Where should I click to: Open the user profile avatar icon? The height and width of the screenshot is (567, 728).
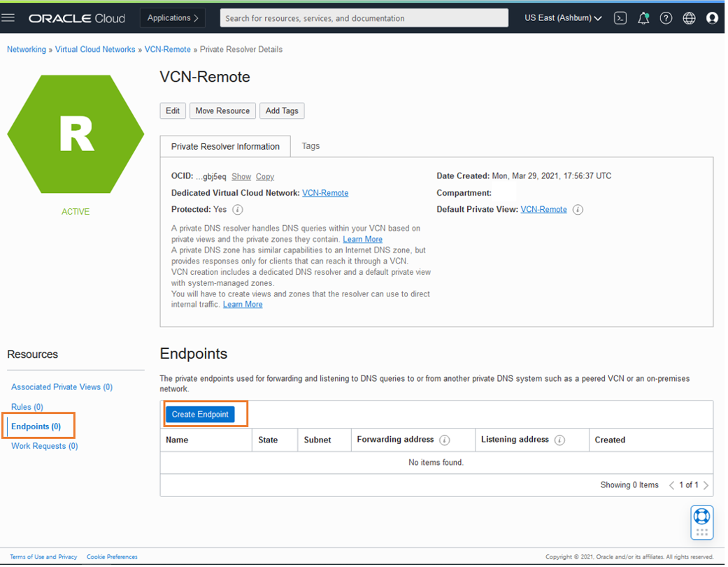[x=712, y=18]
